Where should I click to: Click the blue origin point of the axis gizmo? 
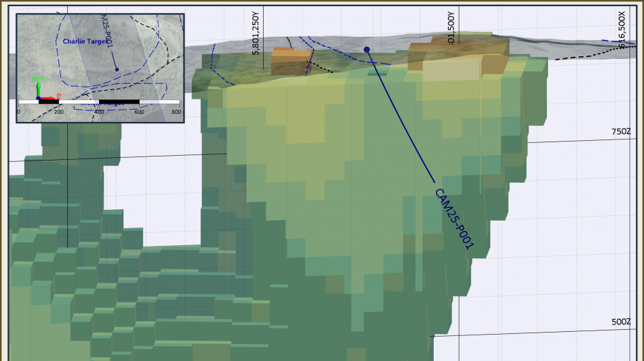pos(39,100)
